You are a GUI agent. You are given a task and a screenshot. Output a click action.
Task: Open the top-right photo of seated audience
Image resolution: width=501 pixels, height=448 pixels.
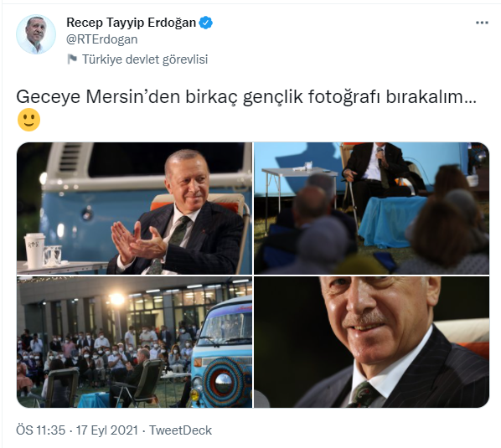tap(372, 209)
